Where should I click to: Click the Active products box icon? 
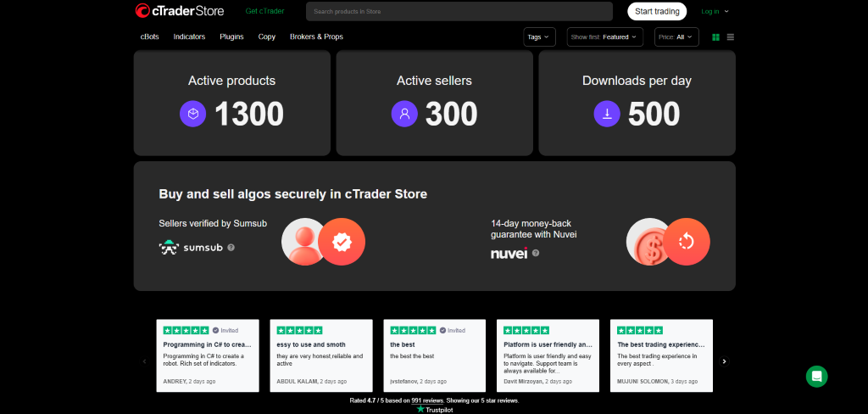point(192,114)
